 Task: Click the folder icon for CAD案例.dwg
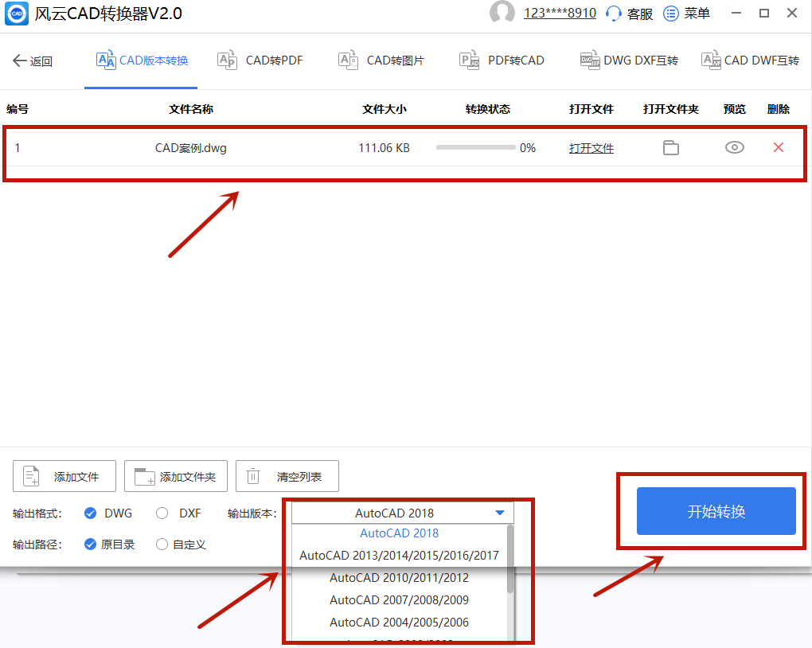pos(670,147)
